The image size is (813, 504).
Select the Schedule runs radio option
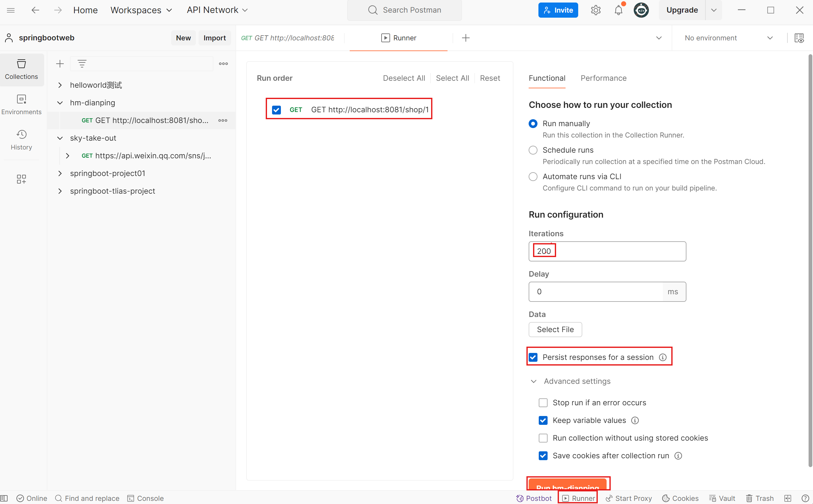pyautogui.click(x=533, y=150)
